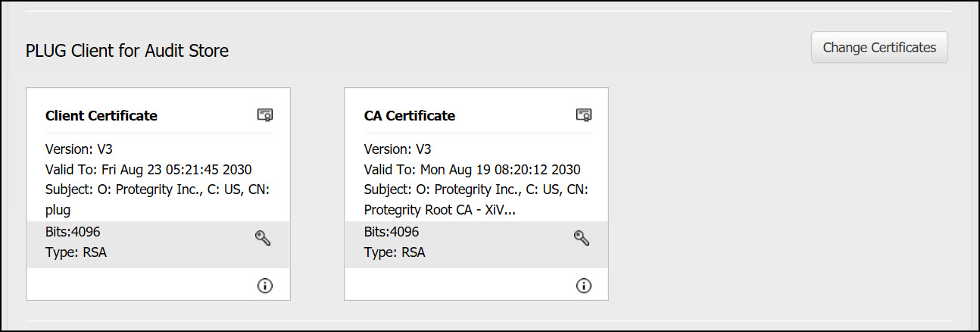
Task: Open the info icon on Client Certificate card
Action: pos(265,286)
